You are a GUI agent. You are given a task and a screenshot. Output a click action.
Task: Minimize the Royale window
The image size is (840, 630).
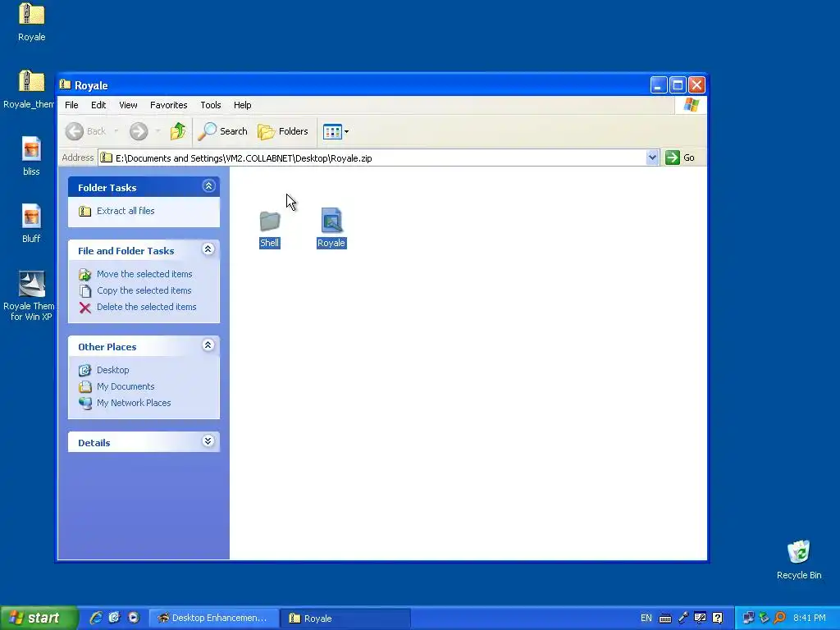pyautogui.click(x=659, y=84)
